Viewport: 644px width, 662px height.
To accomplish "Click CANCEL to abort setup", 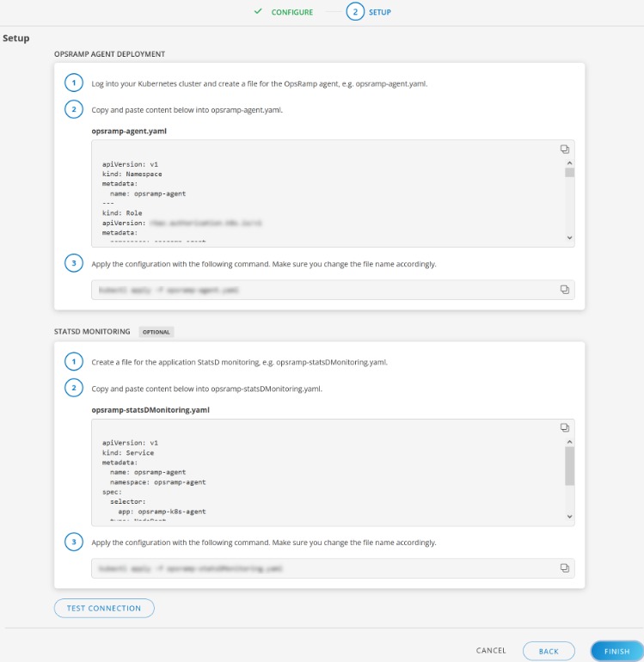I will tap(491, 650).
